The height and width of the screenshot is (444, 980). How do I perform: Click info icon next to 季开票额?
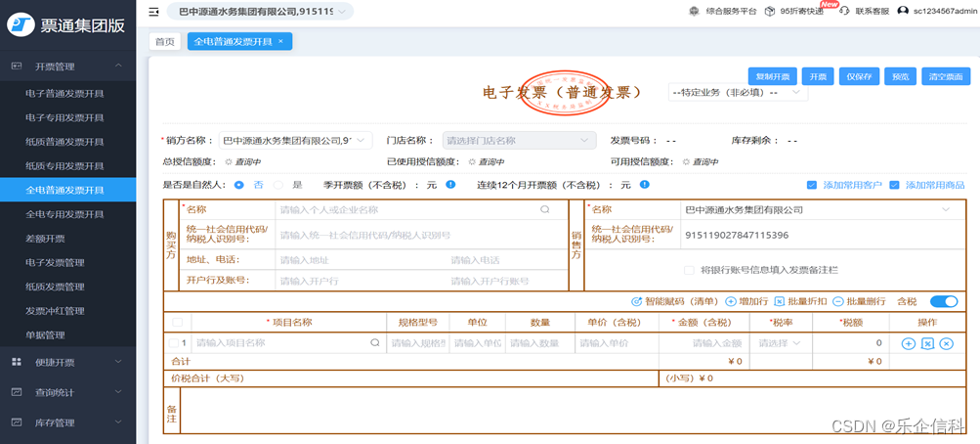(x=450, y=185)
